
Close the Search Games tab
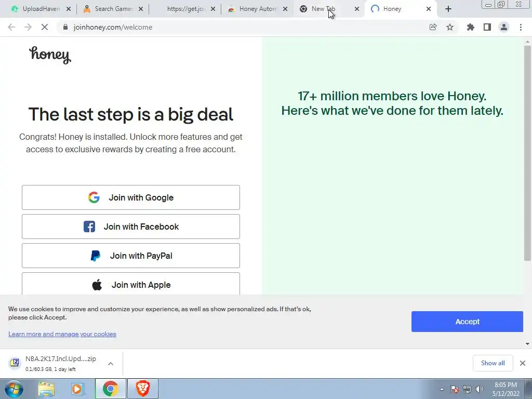click(x=141, y=9)
